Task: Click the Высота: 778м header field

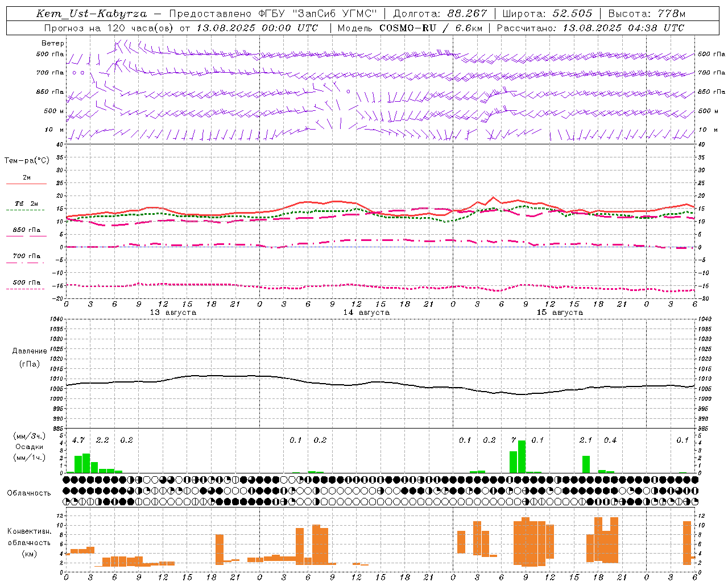Action: 647,14
